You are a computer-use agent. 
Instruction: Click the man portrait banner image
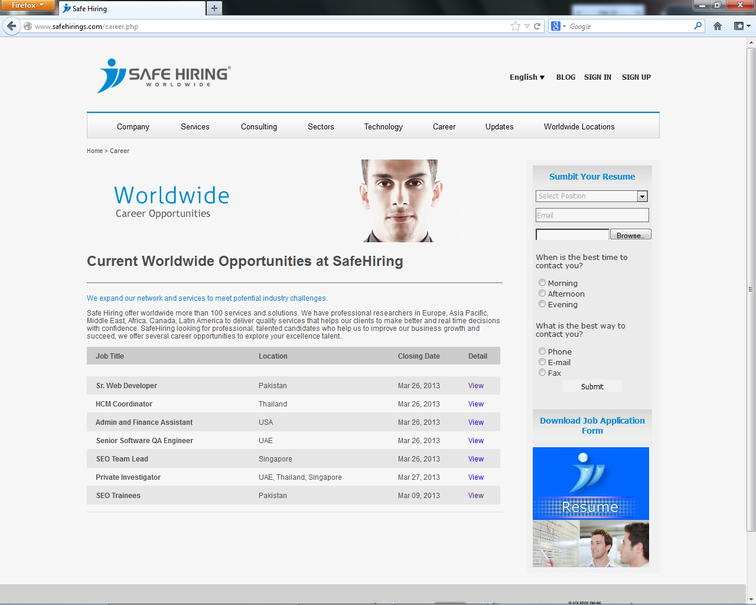point(400,201)
